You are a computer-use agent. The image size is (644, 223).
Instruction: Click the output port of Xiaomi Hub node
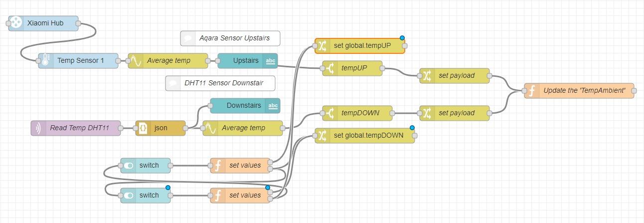tap(79, 23)
